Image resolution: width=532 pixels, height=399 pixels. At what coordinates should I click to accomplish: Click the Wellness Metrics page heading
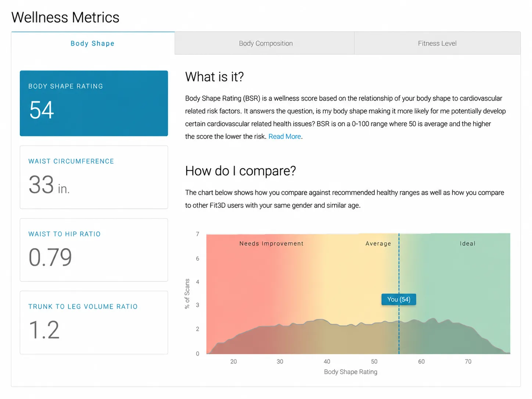pyautogui.click(x=65, y=17)
